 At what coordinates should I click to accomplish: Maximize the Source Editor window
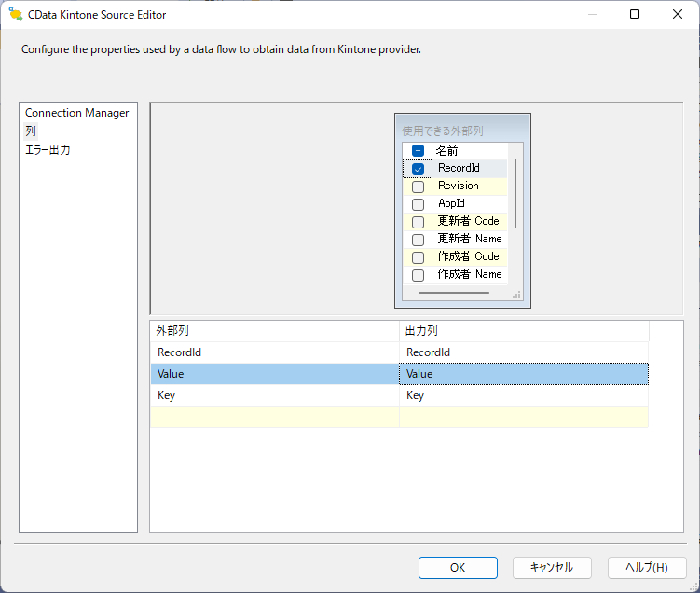click(x=635, y=14)
